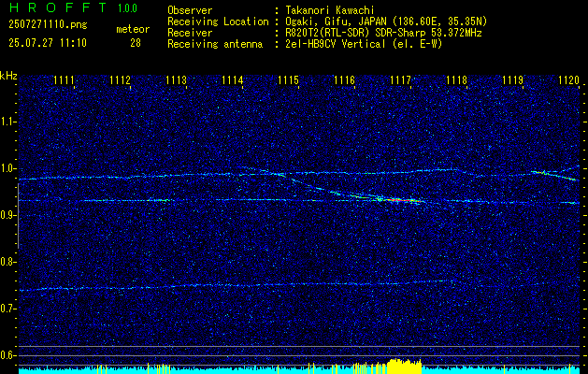Click the R820T2(RTL-SDR) receiver text
The height and width of the screenshot is (374, 588).
[381, 33]
